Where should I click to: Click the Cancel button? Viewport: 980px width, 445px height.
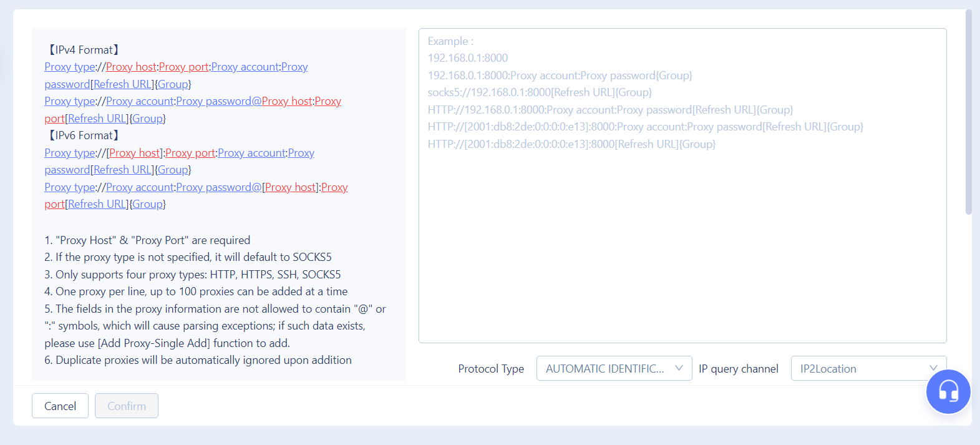pyautogui.click(x=60, y=406)
